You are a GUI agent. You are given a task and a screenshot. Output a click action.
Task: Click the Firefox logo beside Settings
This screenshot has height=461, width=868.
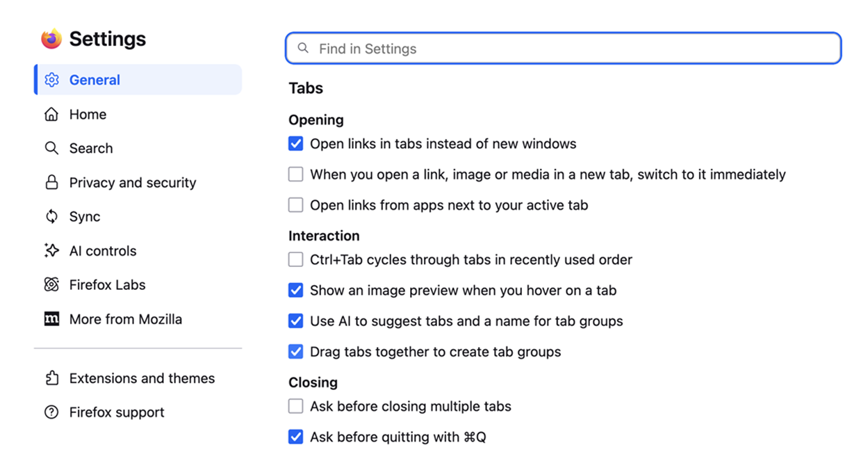coord(51,39)
